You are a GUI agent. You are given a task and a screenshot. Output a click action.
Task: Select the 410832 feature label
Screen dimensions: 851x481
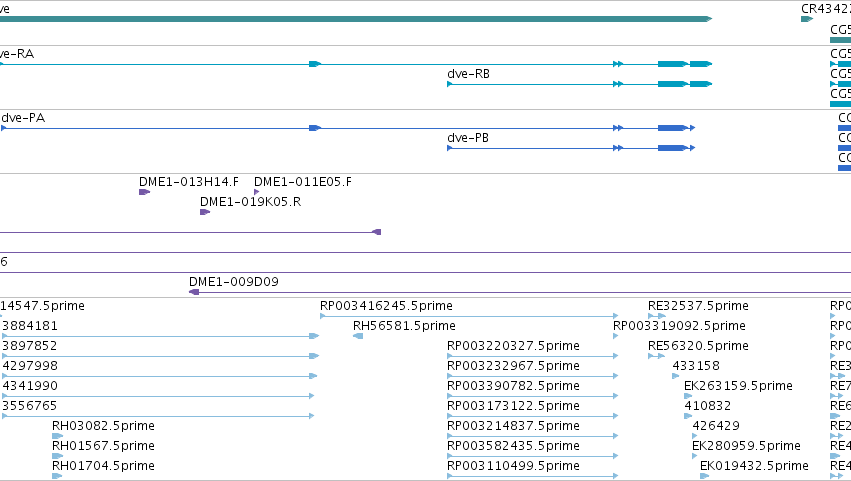point(708,406)
